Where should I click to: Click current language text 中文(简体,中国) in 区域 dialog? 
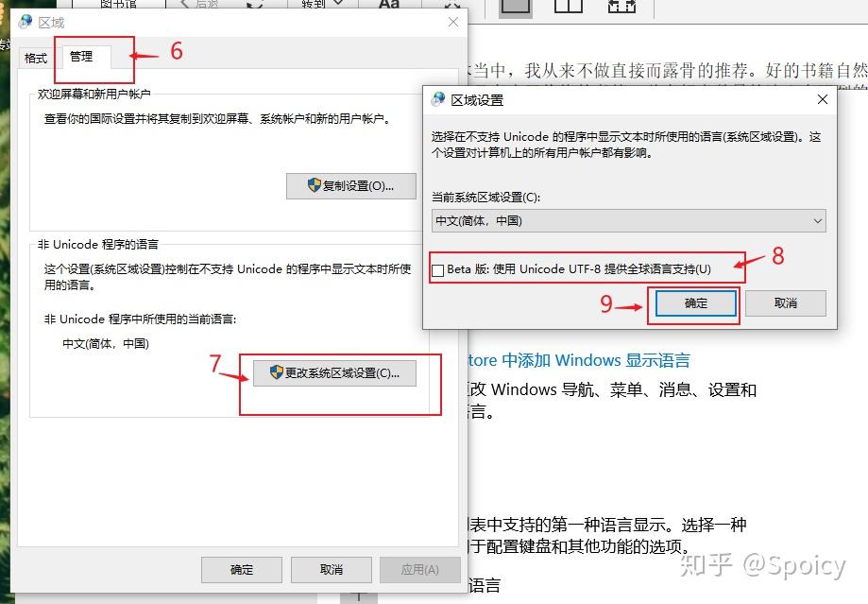[106, 343]
